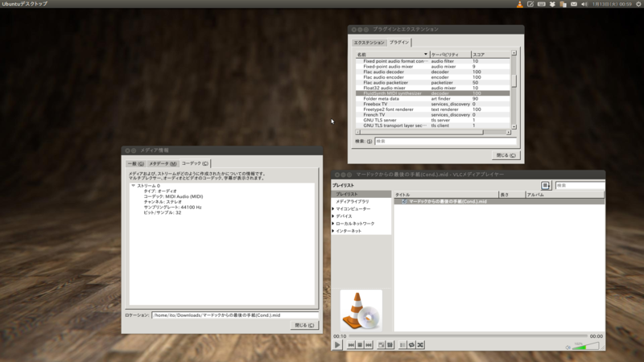Click the plugin list vertical scrollbar up arrow

click(x=514, y=53)
